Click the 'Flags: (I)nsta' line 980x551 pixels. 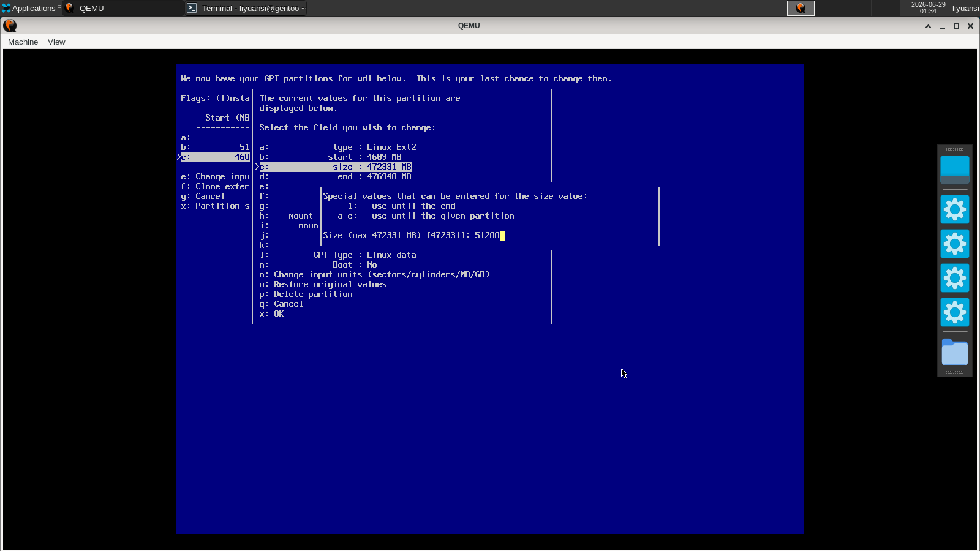[x=215, y=98]
